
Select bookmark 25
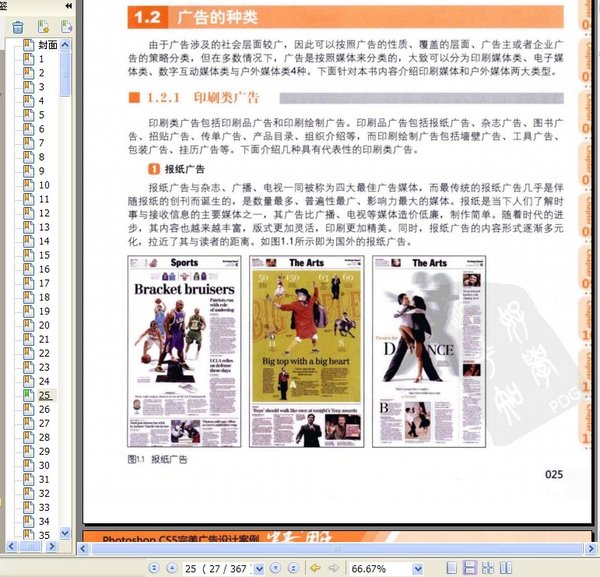[x=46, y=395]
